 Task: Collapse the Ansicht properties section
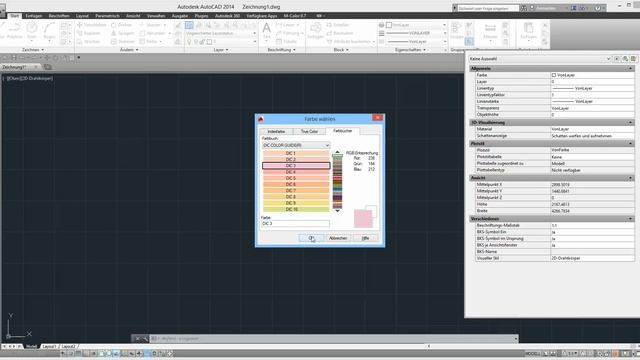pyautogui.click(x=631, y=178)
